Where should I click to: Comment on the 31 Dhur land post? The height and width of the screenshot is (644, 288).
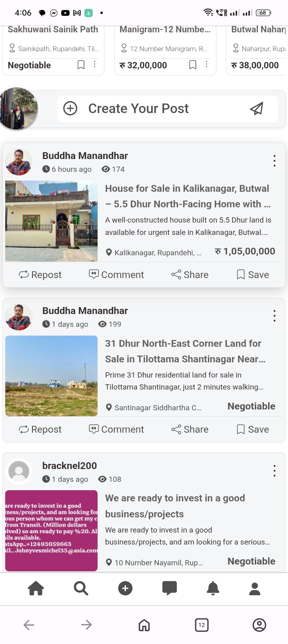tap(116, 429)
